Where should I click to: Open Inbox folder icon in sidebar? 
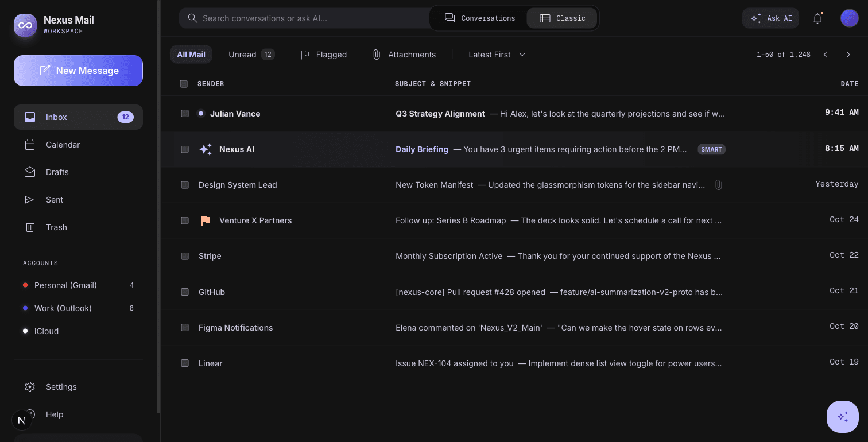point(30,117)
